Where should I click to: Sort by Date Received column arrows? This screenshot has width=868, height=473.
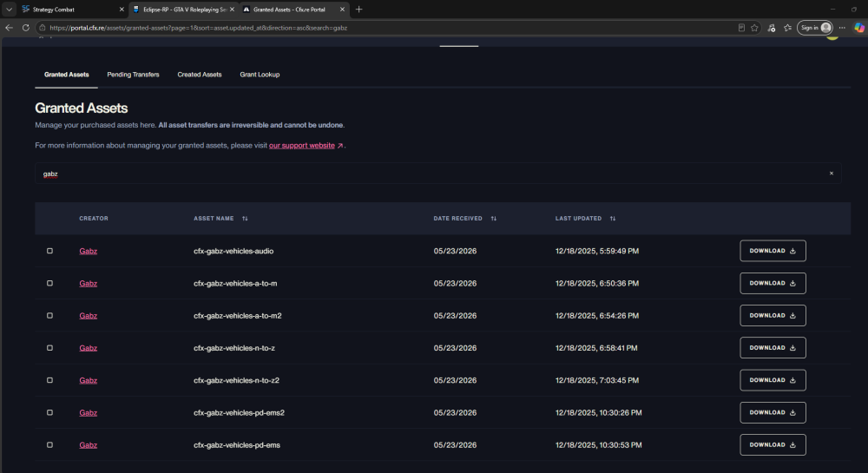[494, 219]
